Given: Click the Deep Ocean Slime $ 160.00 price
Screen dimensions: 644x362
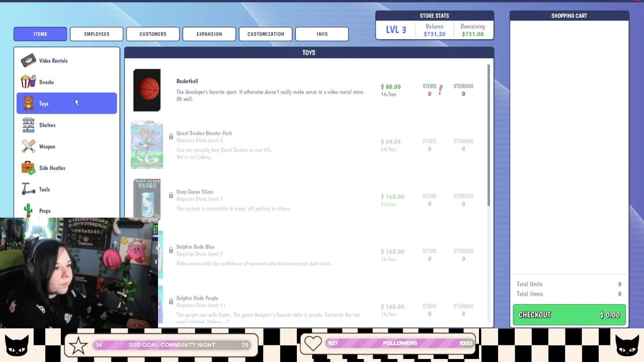Looking at the screenshot, I should (x=392, y=197).
